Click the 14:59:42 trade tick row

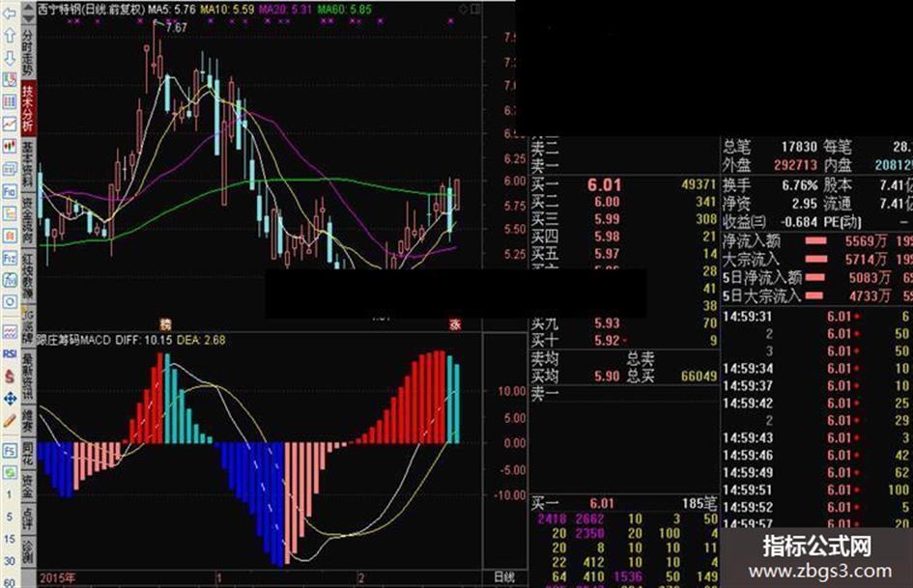click(x=817, y=403)
